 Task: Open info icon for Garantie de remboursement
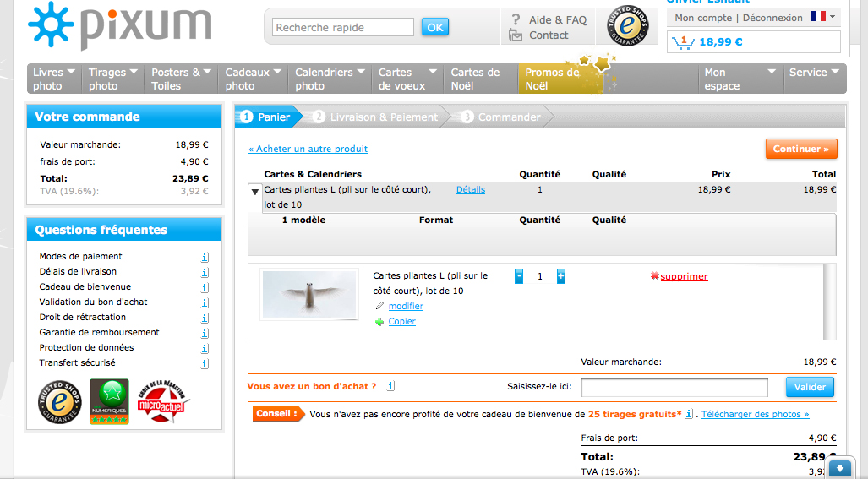point(205,333)
